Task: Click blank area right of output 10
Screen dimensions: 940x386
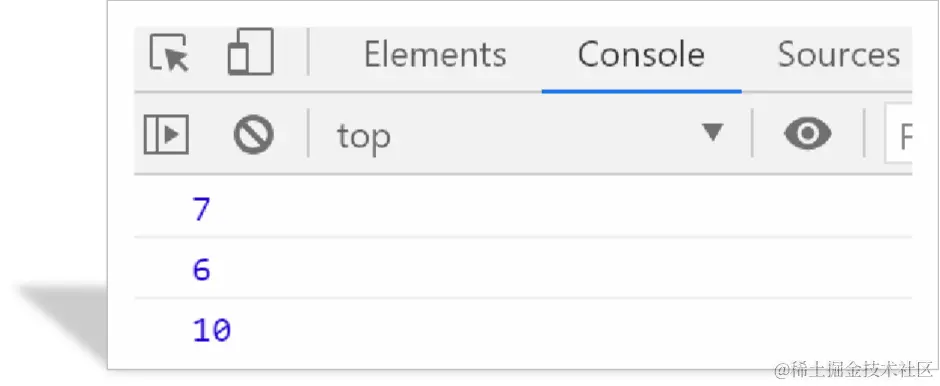Action: click(570, 330)
